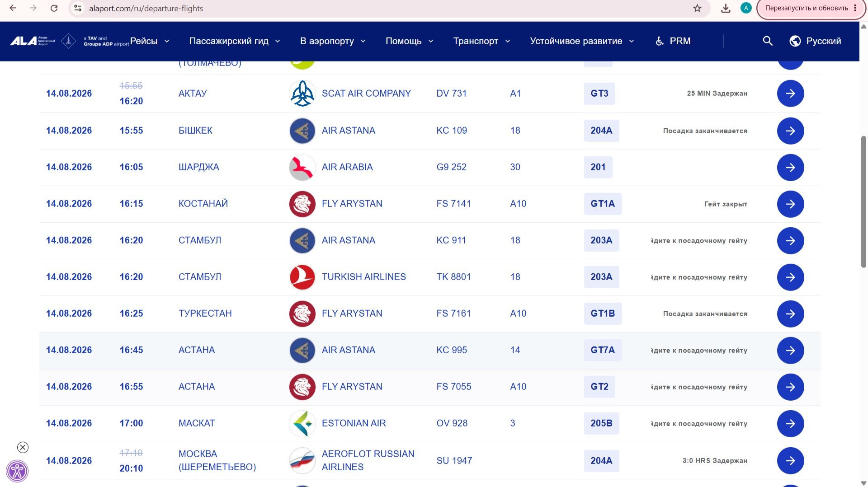Expand the Пассажирский гид dropdown
The image size is (868, 487).
tap(235, 41)
